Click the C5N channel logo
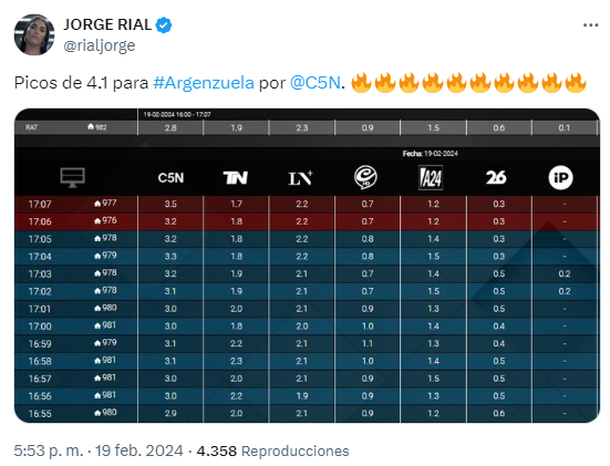The width and height of the screenshot is (610, 466). tap(170, 178)
